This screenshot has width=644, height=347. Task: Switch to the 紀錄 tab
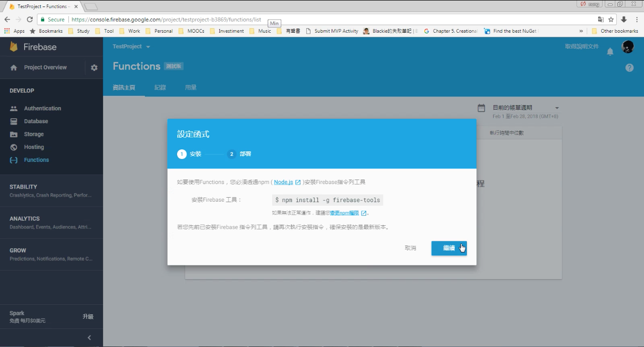160,88
